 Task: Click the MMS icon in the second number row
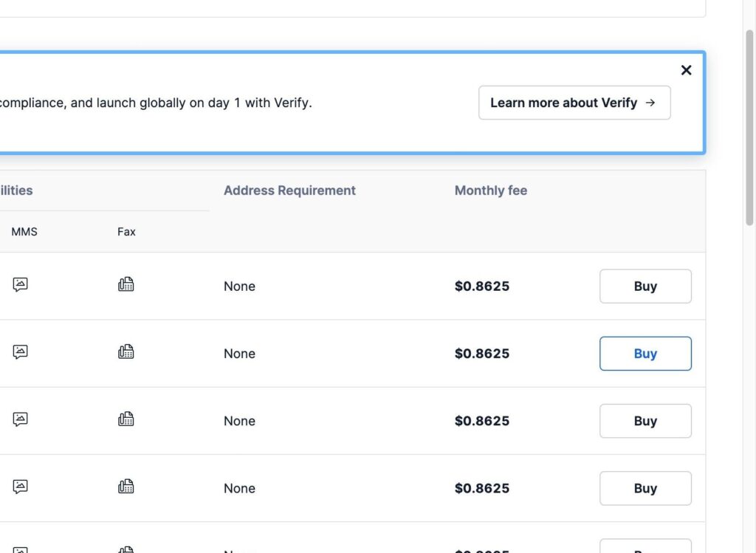tap(21, 352)
